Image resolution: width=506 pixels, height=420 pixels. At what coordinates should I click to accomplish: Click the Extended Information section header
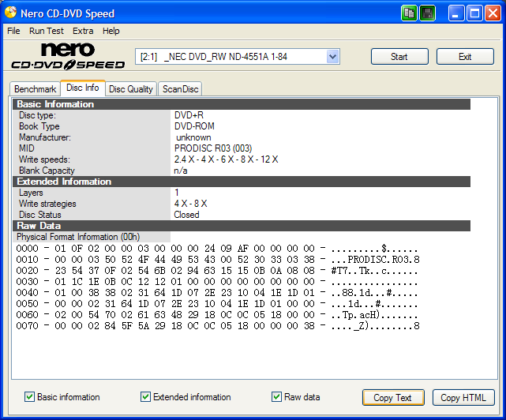coord(242,182)
